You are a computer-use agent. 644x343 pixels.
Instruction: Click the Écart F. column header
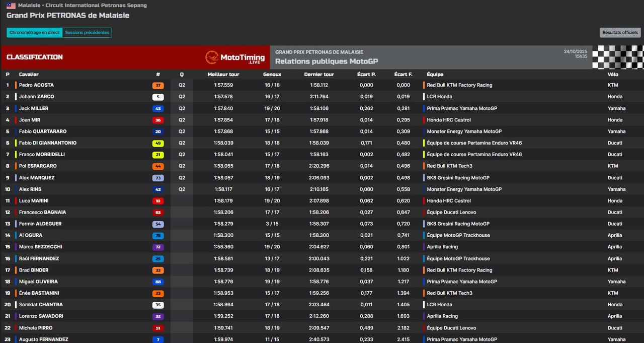click(x=403, y=75)
